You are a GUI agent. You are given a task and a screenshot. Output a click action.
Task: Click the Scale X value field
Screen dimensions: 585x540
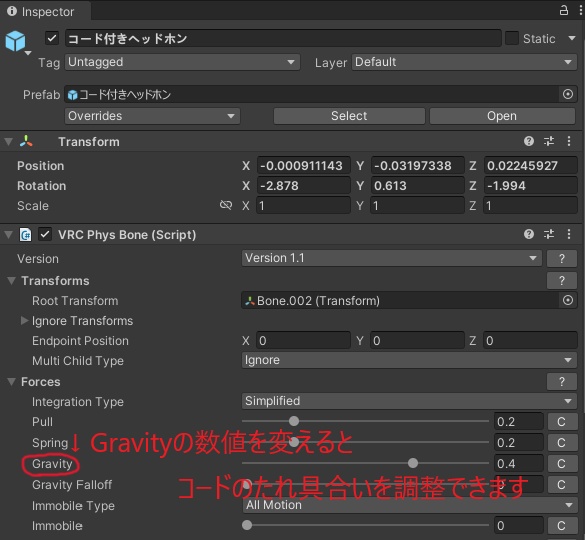(x=303, y=206)
